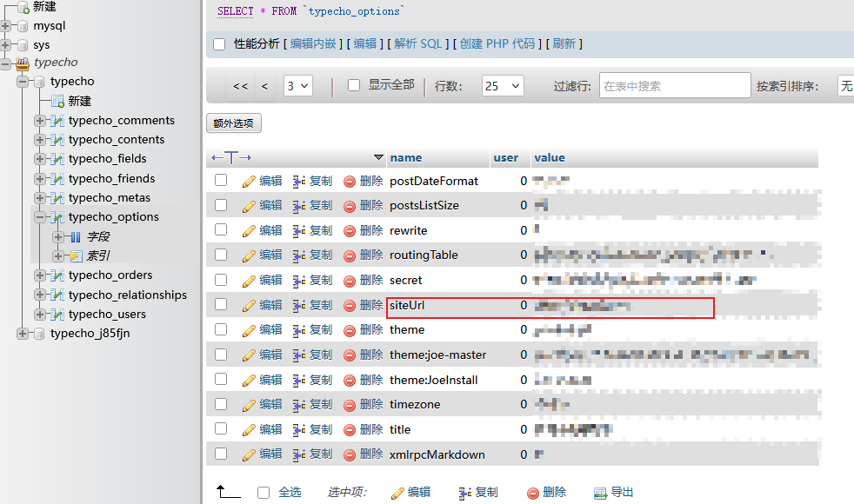The image size is (854, 504).
Task: Click the copy icon for rewrite row
Action: pos(299,231)
